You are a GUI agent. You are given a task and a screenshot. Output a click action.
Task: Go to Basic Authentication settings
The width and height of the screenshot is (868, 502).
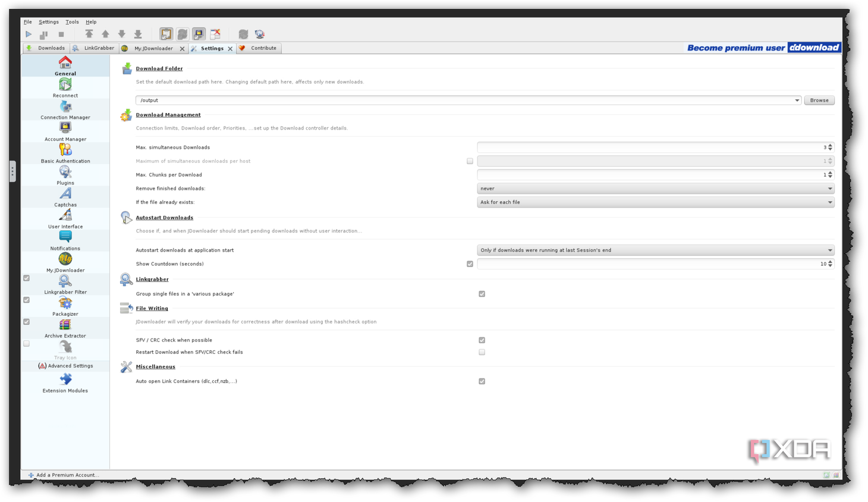coord(65,154)
